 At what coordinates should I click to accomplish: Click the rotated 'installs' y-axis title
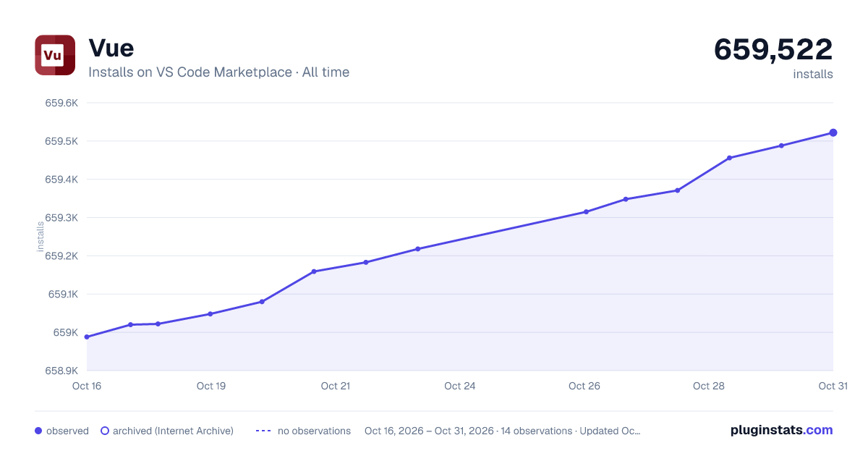click(x=41, y=237)
